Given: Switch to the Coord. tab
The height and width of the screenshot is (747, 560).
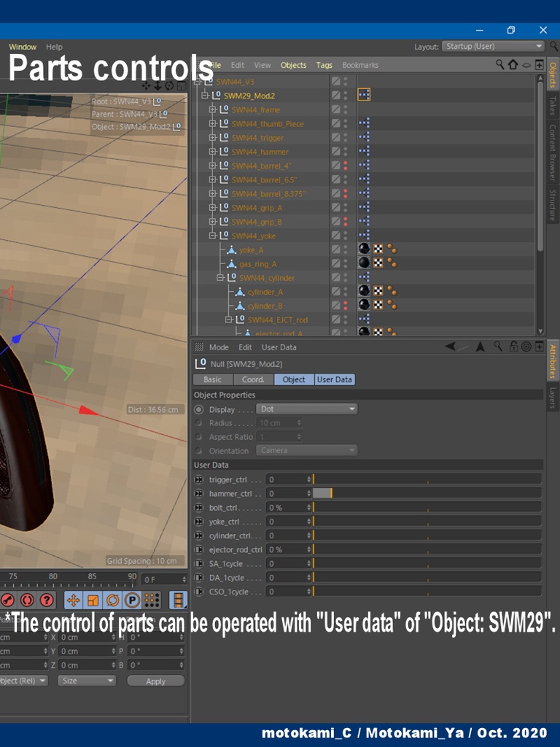Looking at the screenshot, I should [x=253, y=379].
